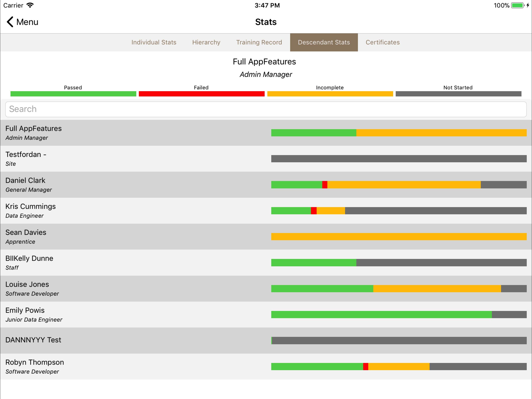The width and height of the screenshot is (532, 399).
Task: Select the green Passed legend bar
Action: point(73,94)
